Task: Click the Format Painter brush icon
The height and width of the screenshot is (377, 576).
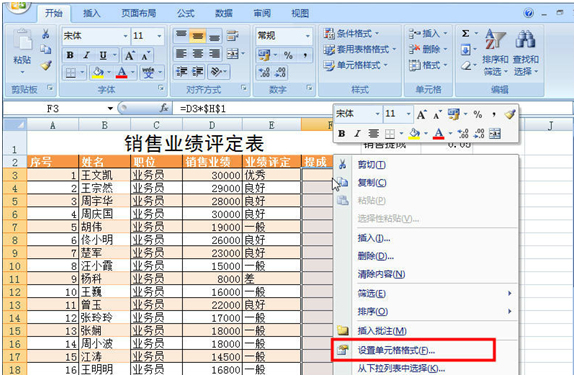Action: (x=46, y=65)
